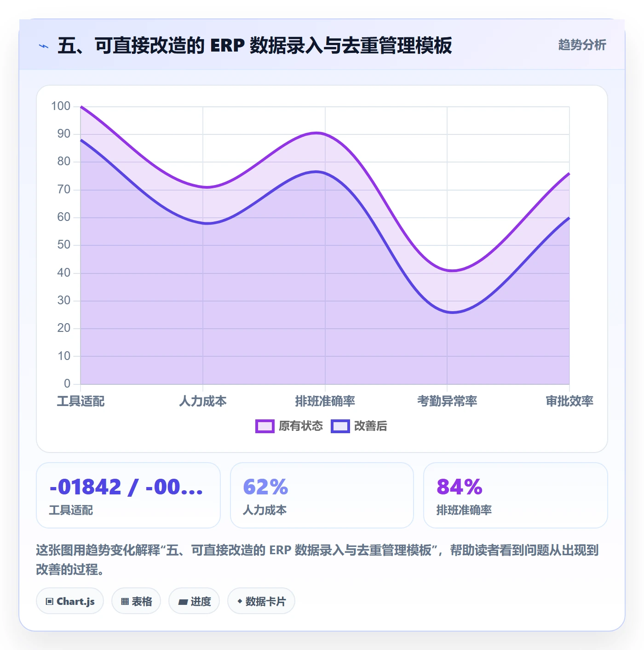Click the 50 y-axis value
The height and width of the screenshot is (650, 644).
click(64, 245)
